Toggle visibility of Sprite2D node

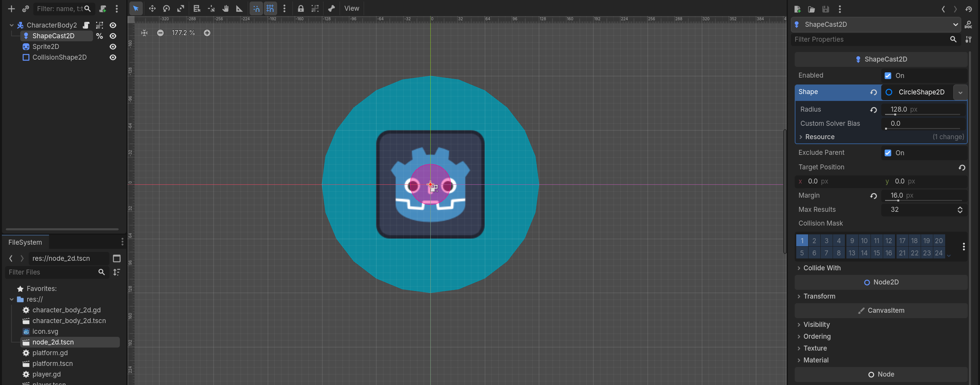coord(113,47)
